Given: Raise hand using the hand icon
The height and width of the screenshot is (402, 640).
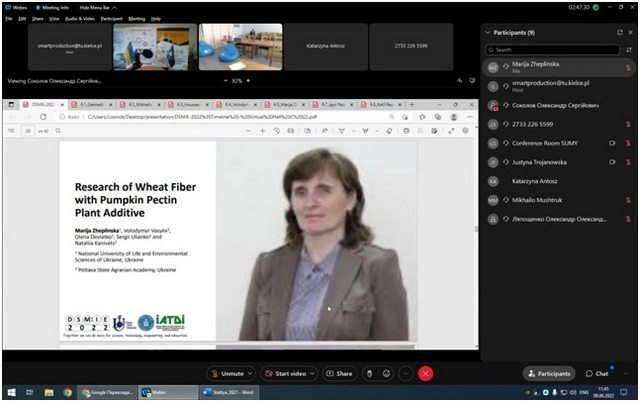Looking at the screenshot, I should coord(369,373).
